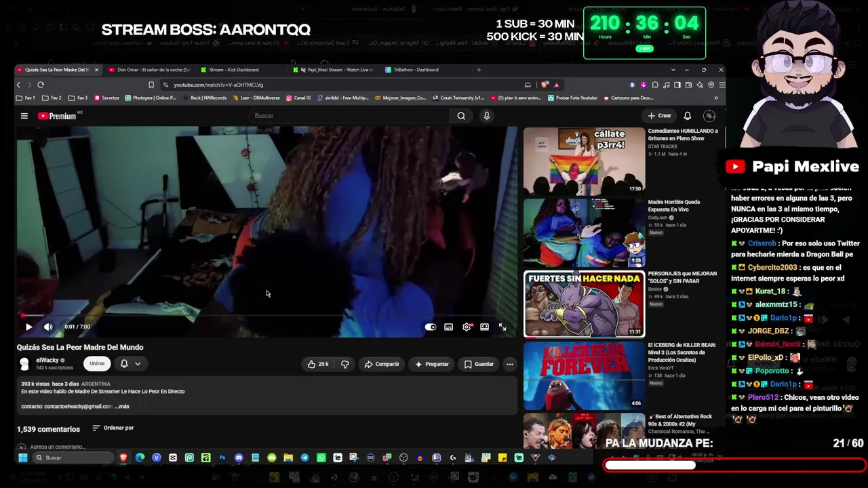Screen dimensions: 868x488
Task: Enter fullscreen on the video player
Action: (x=502, y=327)
